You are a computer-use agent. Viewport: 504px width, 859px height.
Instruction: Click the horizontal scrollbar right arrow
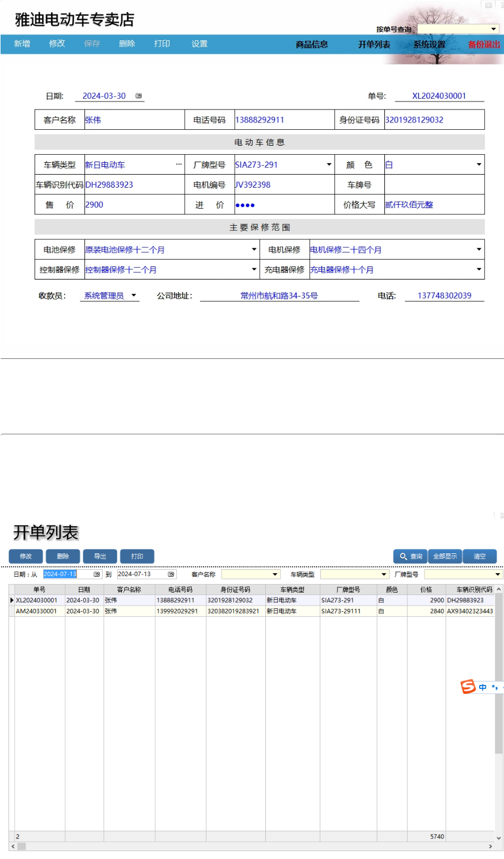pos(490,847)
